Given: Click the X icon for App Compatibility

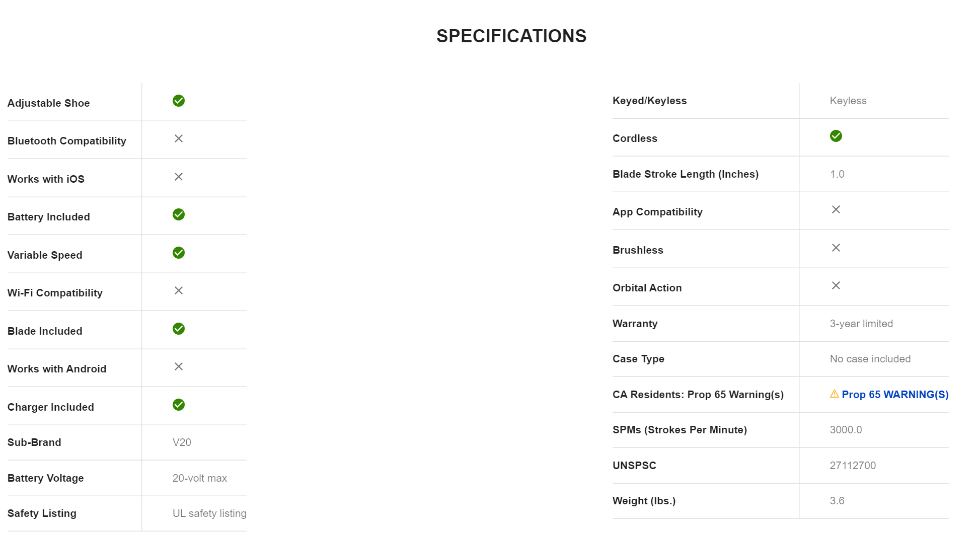Looking at the screenshot, I should coord(836,209).
